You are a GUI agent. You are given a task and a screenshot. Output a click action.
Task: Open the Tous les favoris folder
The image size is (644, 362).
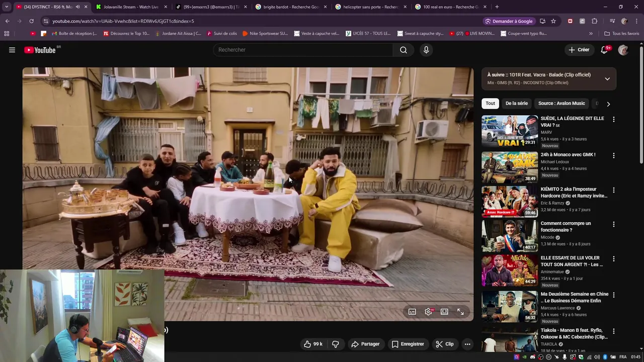622,34
